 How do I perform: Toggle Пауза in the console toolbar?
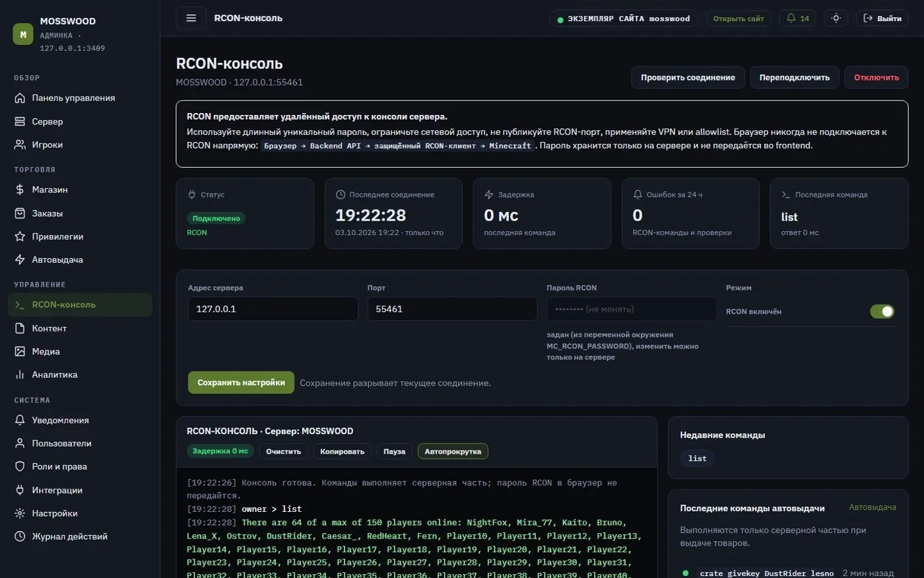pos(394,451)
